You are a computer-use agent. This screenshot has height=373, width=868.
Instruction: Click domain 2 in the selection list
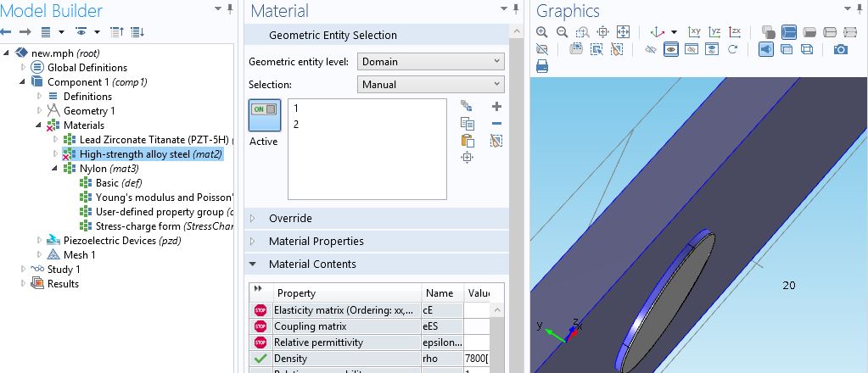coord(296,125)
